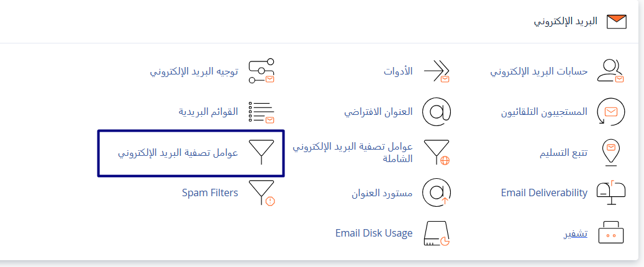Click the Email Disk Usage drive icon
Viewport: 644px width, 267px height.
tap(436, 233)
